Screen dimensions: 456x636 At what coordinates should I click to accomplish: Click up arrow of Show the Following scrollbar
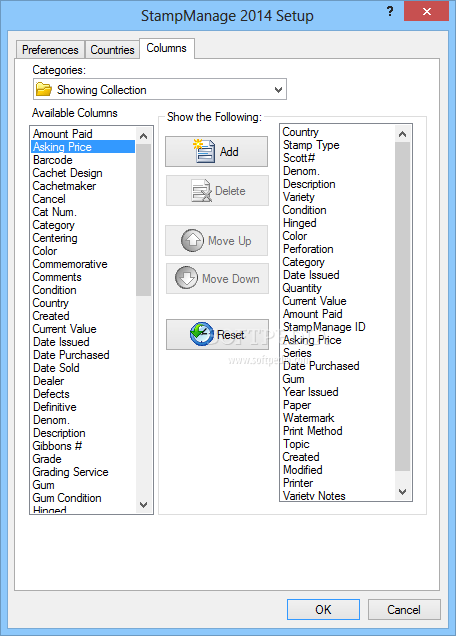402,134
